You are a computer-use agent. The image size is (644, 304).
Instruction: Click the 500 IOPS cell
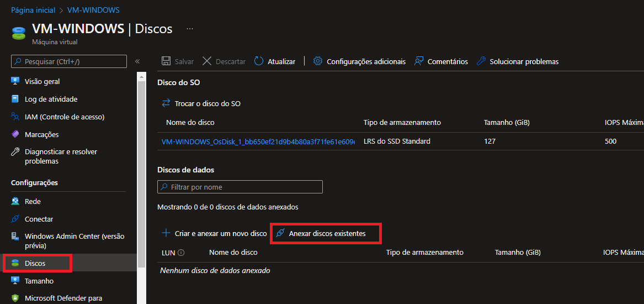tap(610, 141)
